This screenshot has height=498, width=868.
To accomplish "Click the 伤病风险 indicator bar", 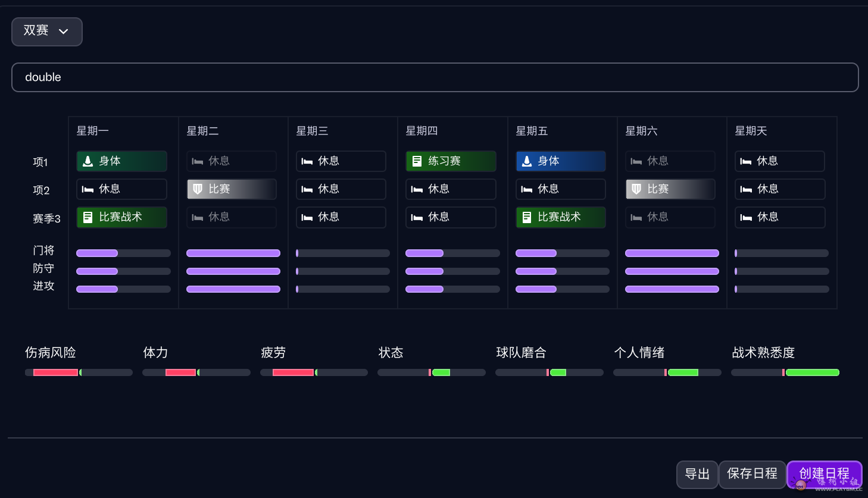I will point(79,372).
